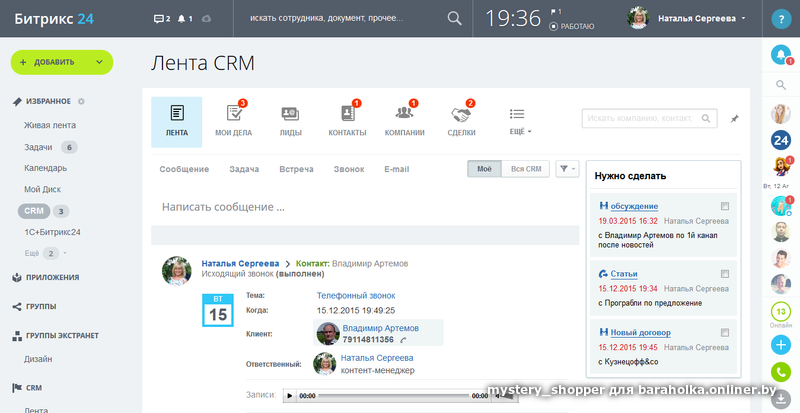Click the notification bell in right sidebar
This screenshot has height=413, width=800.
click(x=781, y=55)
